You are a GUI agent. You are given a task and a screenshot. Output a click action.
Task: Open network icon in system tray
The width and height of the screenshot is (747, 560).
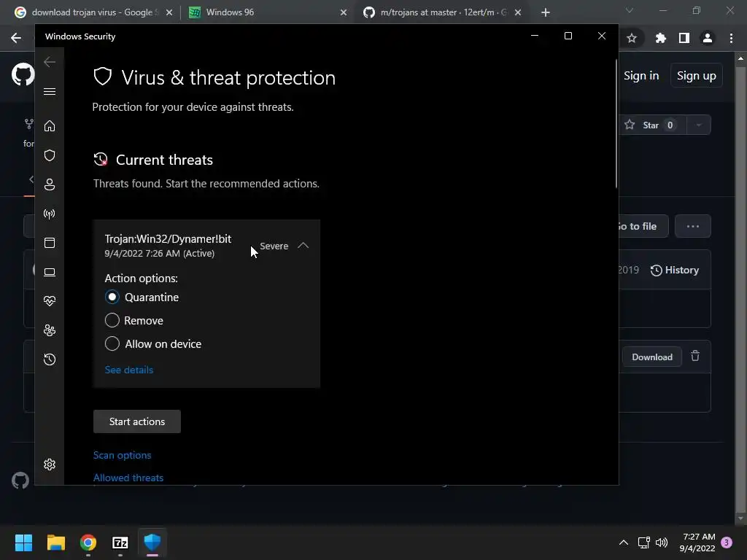pyautogui.click(x=643, y=542)
